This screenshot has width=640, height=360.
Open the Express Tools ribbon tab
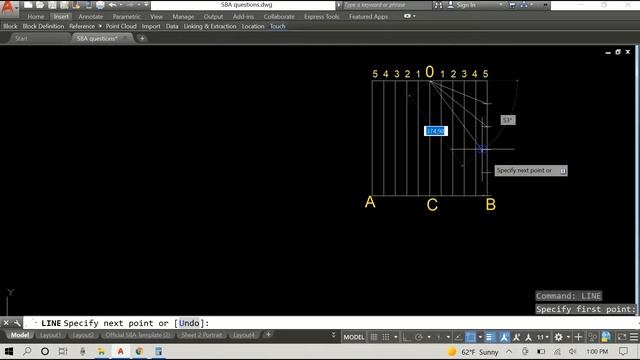[x=322, y=17]
